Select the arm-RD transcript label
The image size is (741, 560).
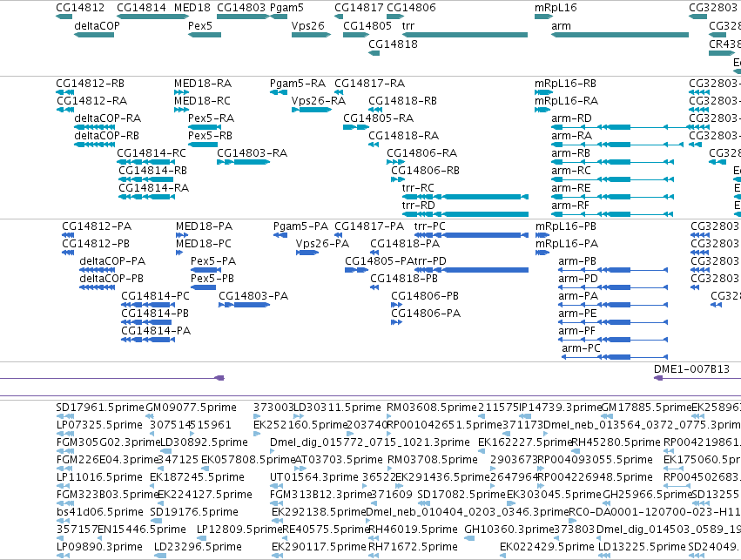pos(572,118)
